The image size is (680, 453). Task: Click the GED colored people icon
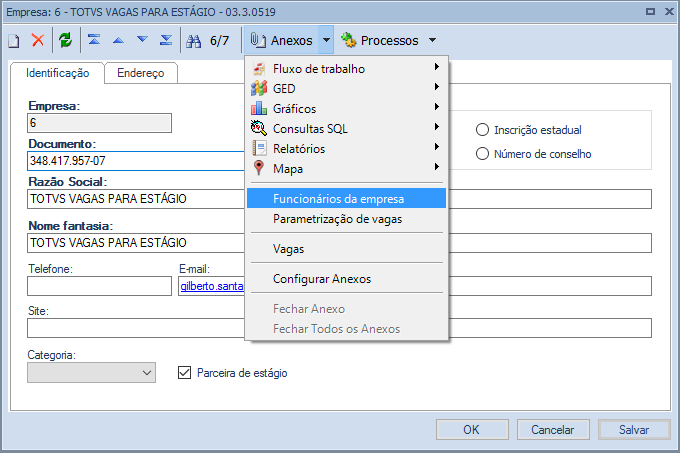(x=259, y=88)
